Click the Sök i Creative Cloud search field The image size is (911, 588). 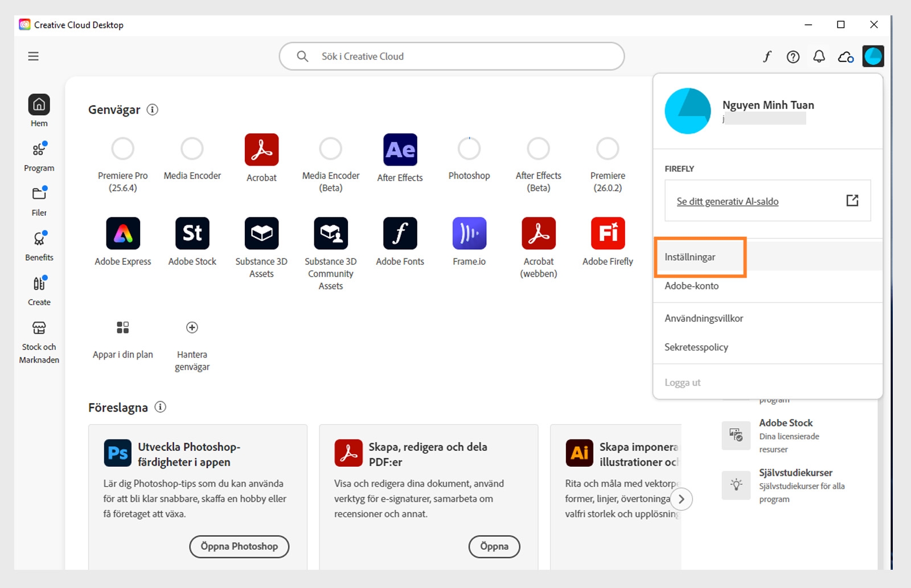coord(451,56)
